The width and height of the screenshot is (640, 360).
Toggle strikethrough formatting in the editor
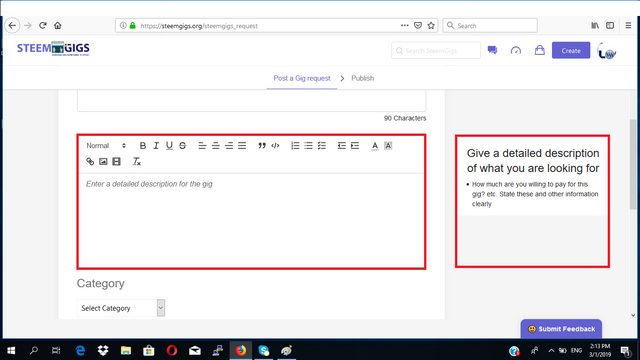(182, 145)
